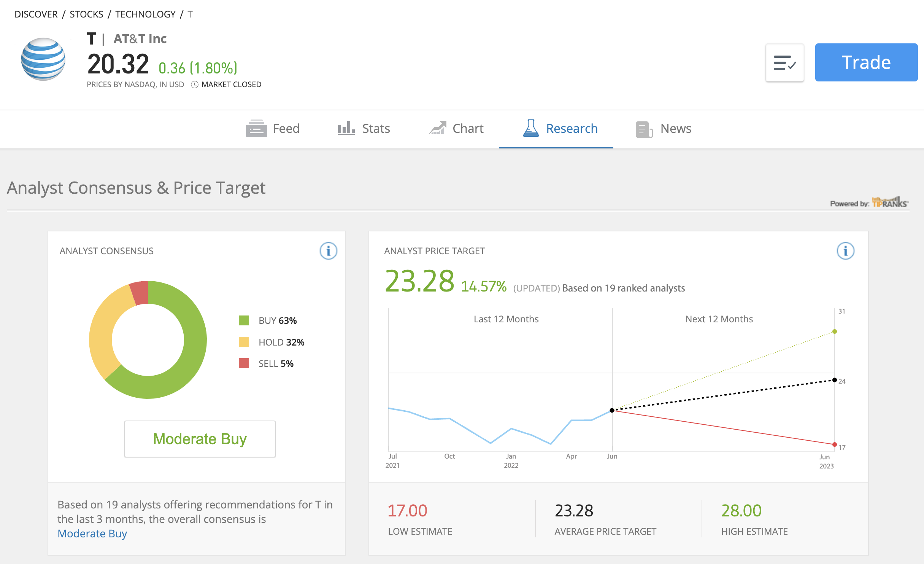Screen dimensions: 924x564
Task: Navigate to STOCKS breadcrumb
Action: tap(86, 14)
